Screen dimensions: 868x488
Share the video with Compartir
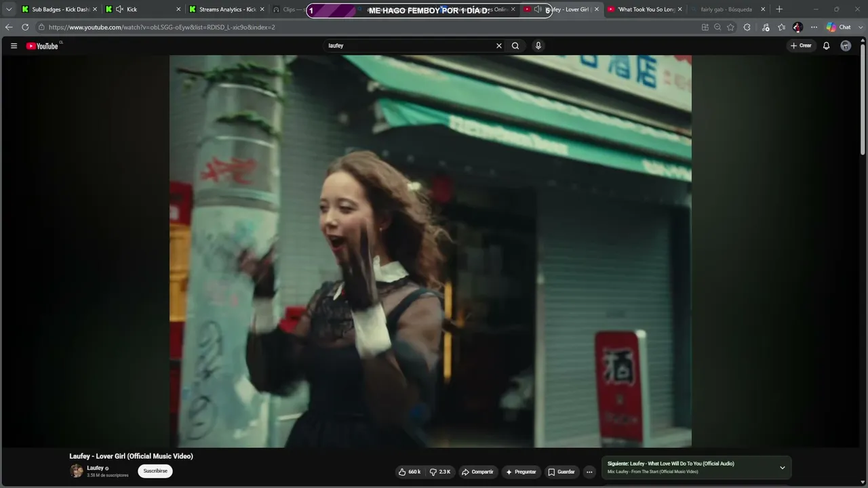pyautogui.click(x=477, y=472)
